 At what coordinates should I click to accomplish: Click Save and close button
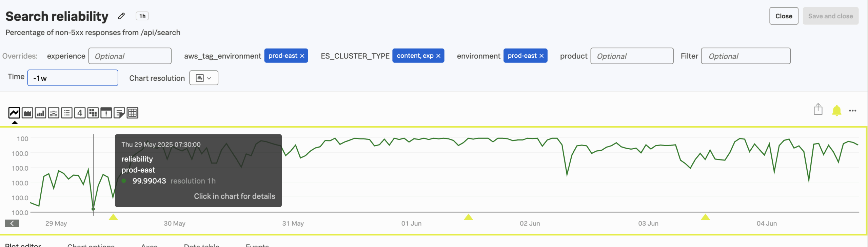830,16
